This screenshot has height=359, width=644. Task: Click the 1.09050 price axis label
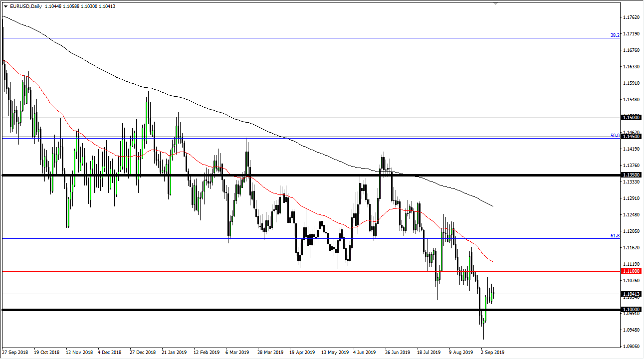631,347
